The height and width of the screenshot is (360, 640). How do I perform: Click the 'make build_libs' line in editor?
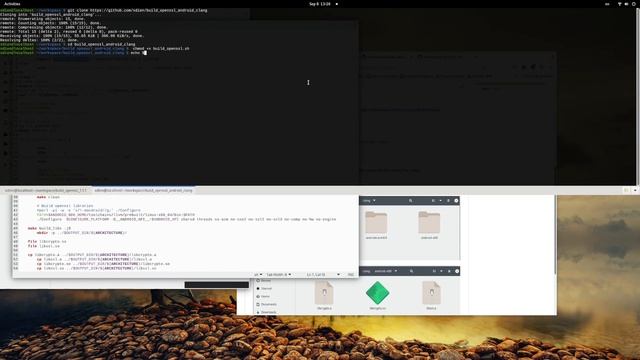tap(49, 228)
